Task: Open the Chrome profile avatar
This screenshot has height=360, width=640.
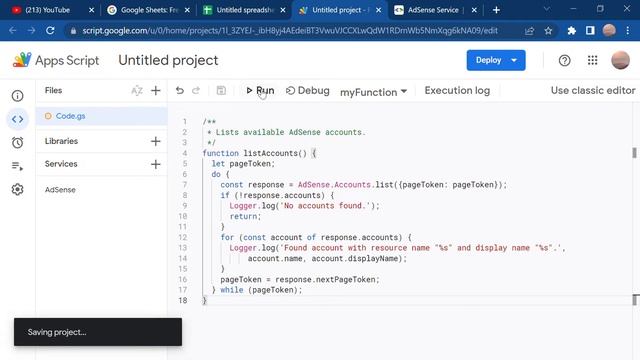Action: pos(609,30)
